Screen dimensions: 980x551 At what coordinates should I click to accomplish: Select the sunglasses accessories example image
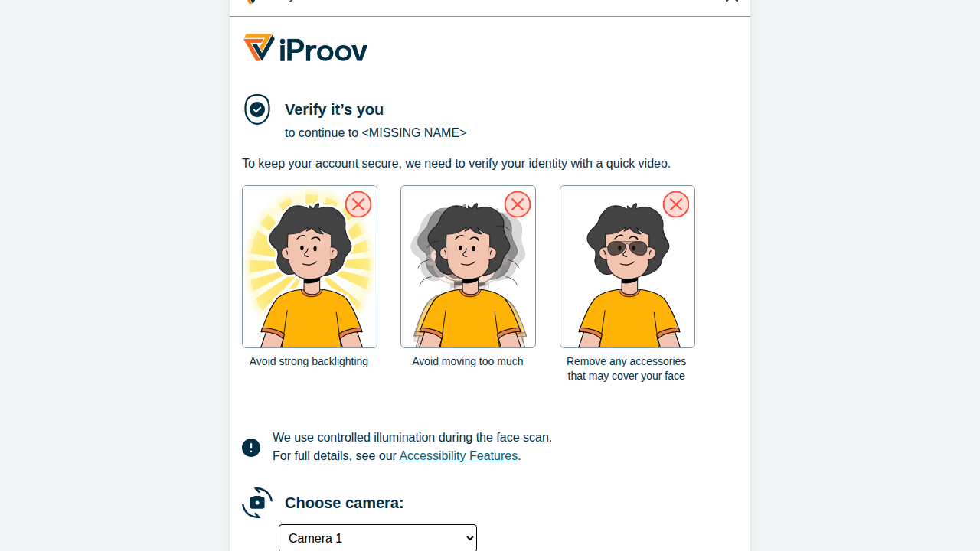627,266
